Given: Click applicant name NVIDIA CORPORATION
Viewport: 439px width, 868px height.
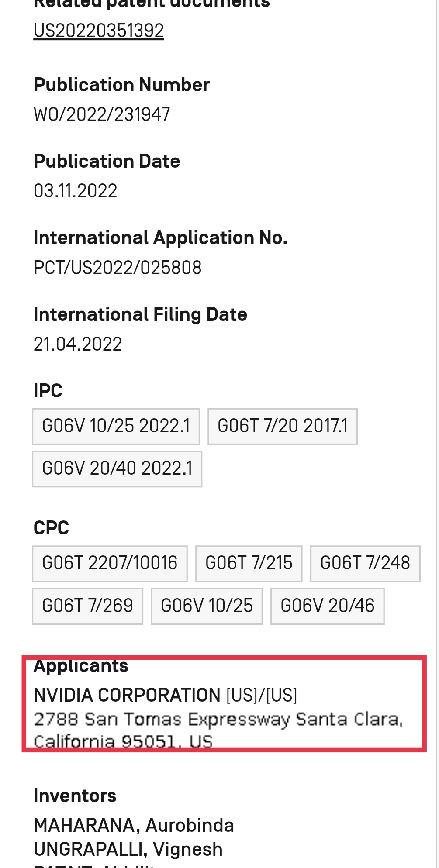Looking at the screenshot, I should point(127,695).
